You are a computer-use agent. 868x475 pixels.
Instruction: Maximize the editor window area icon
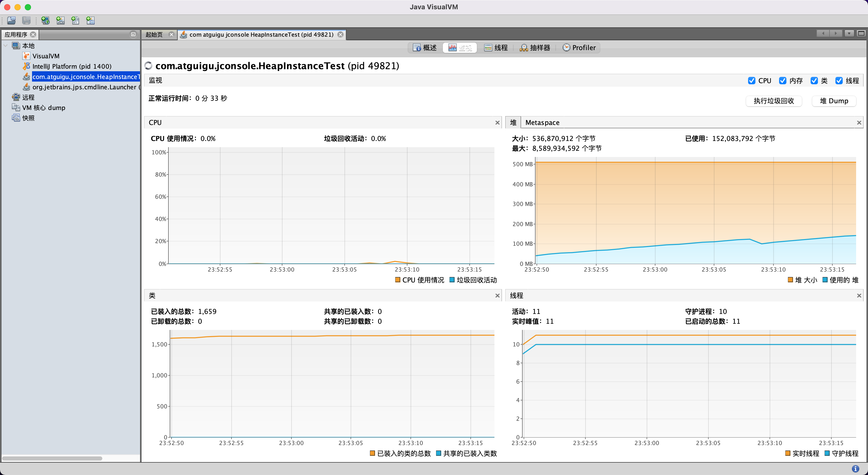(861, 33)
